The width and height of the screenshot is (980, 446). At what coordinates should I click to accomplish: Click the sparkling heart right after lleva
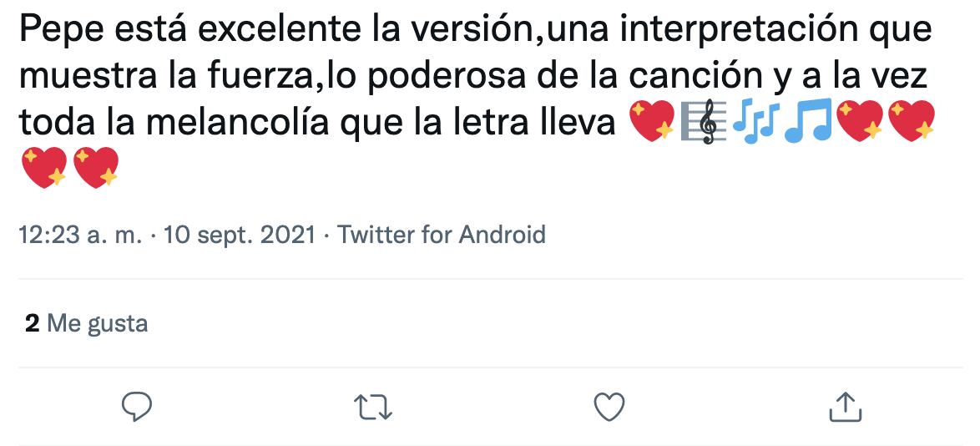(x=650, y=124)
